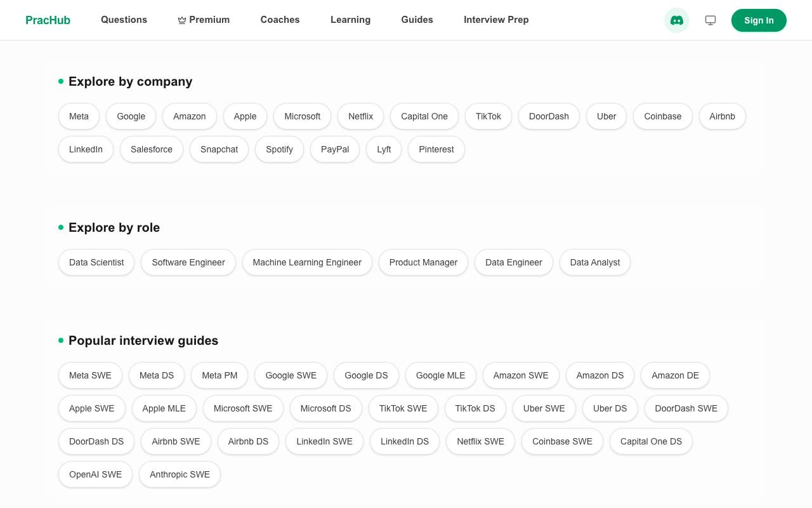Go to PracHub home logo
Screen dimensions: 812x508
(48, 20)
